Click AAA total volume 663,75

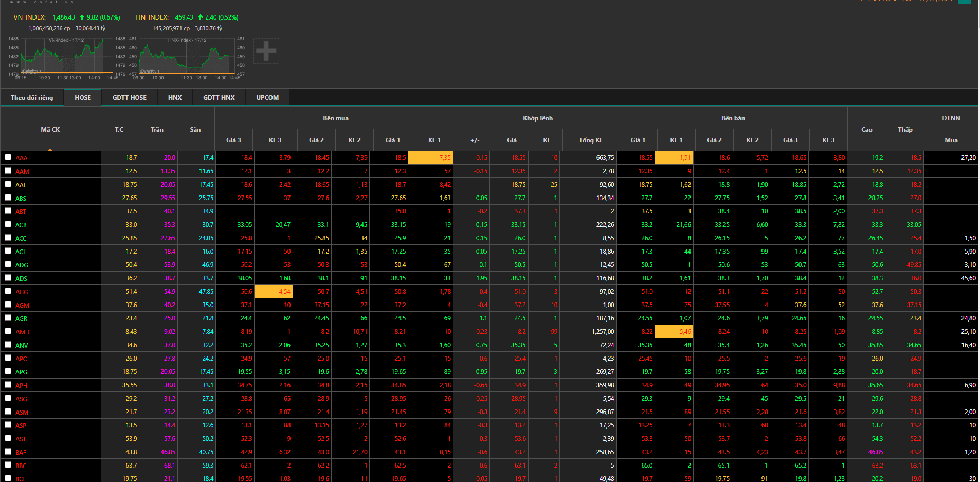(x=605, y=158)
